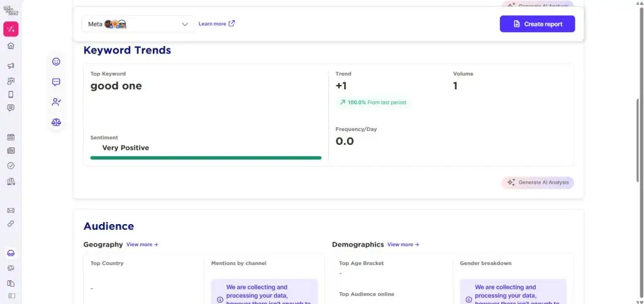644x304 pixels.
Task: Click the Frequency/Day value '0.0'
Action: [345, 142]
